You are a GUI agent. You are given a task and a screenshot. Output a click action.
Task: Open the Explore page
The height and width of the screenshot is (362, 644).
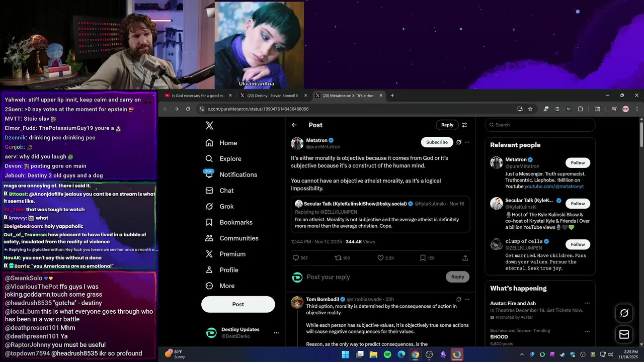(x=223, y=158)
